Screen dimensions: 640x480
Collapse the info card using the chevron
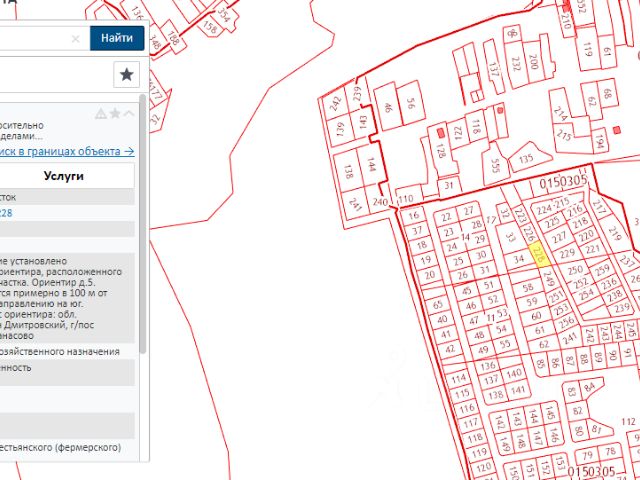[129, 114]
